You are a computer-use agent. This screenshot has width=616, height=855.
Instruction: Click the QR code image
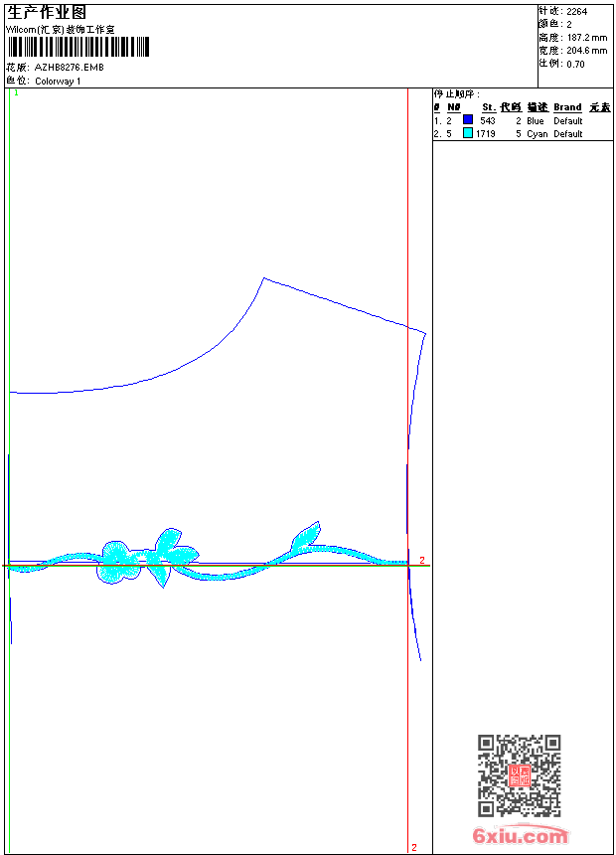point(520,775)
